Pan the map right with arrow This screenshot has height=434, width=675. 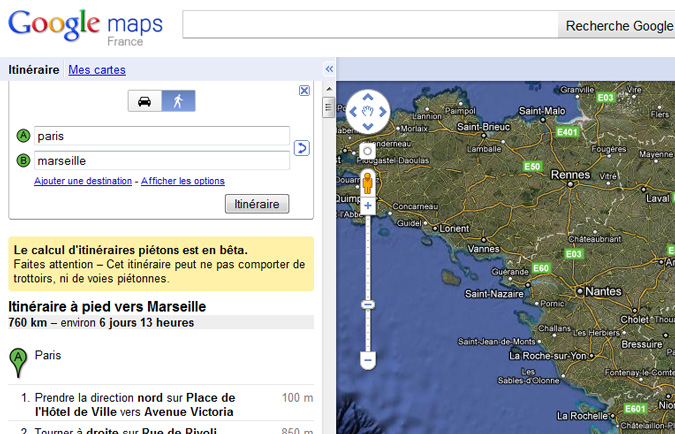pos(382,112)
